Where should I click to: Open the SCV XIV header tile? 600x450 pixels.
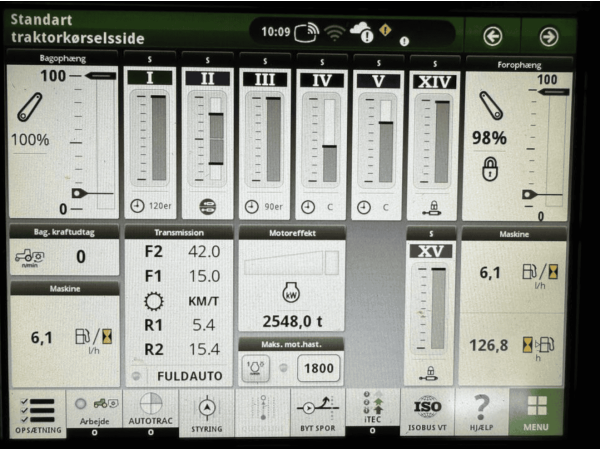(x=434, y=82)
